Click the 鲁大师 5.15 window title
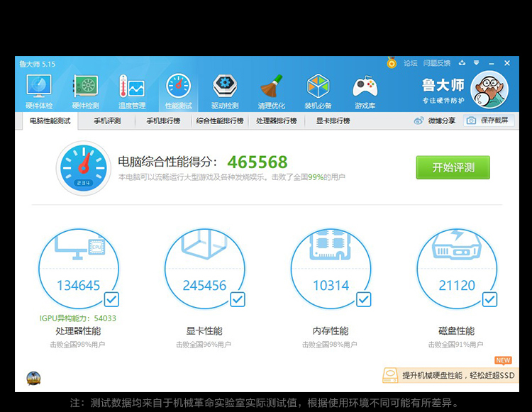Viewport: 532px width, 412px height. (x=38, y=64)
